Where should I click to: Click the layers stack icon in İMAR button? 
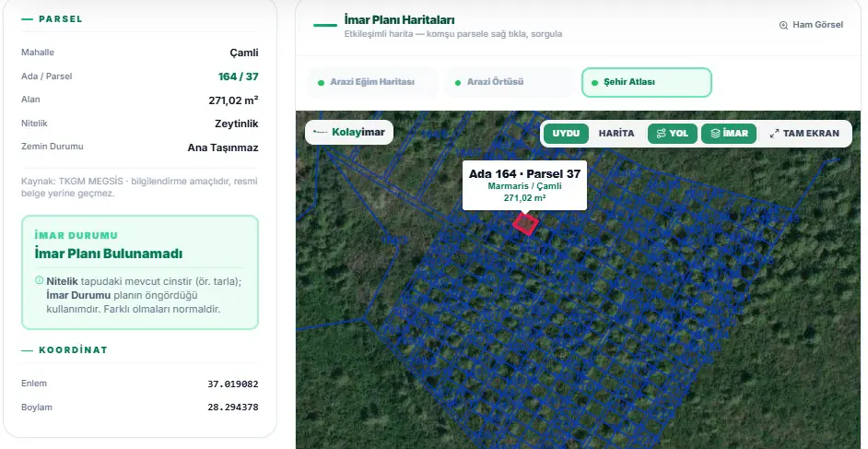click(715, 134)
